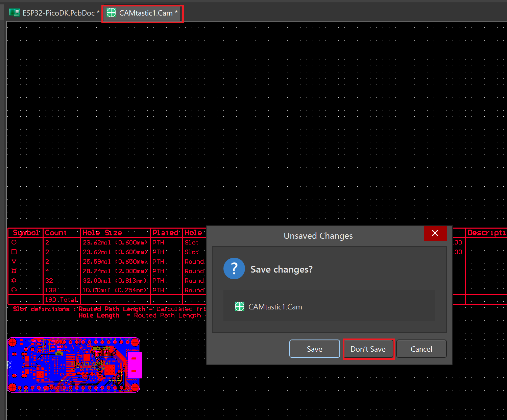507x420 pixels.
Task: Click the 180 Total cell
Action: pos(61,300)
